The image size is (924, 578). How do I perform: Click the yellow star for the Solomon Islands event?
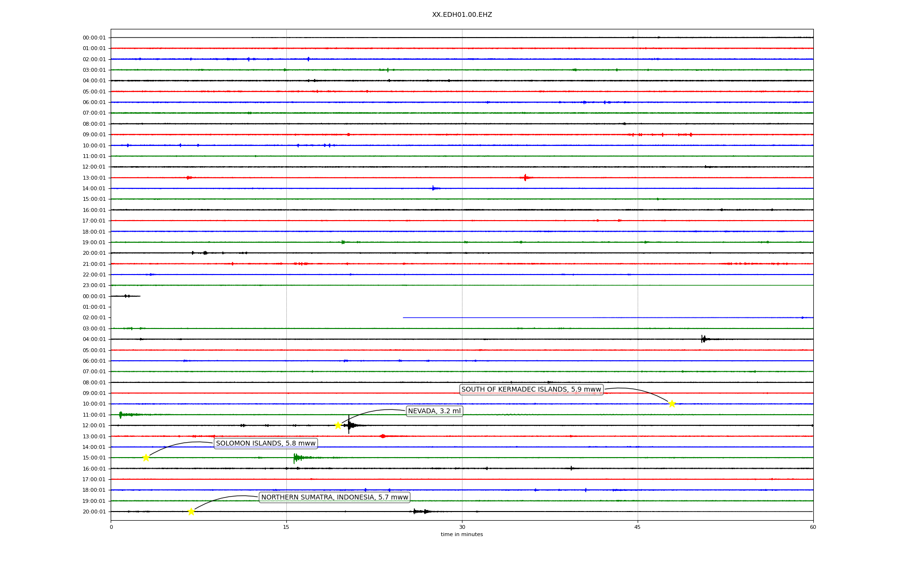(x=146, y=458)
